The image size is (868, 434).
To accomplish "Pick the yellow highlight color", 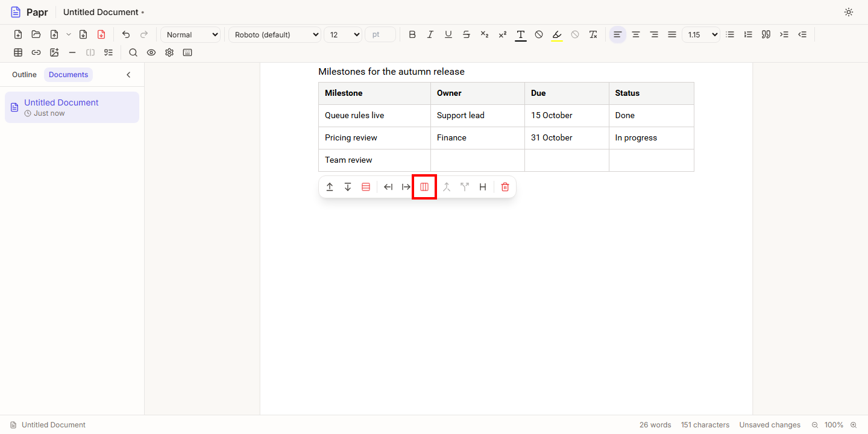I will coord(557,34).
